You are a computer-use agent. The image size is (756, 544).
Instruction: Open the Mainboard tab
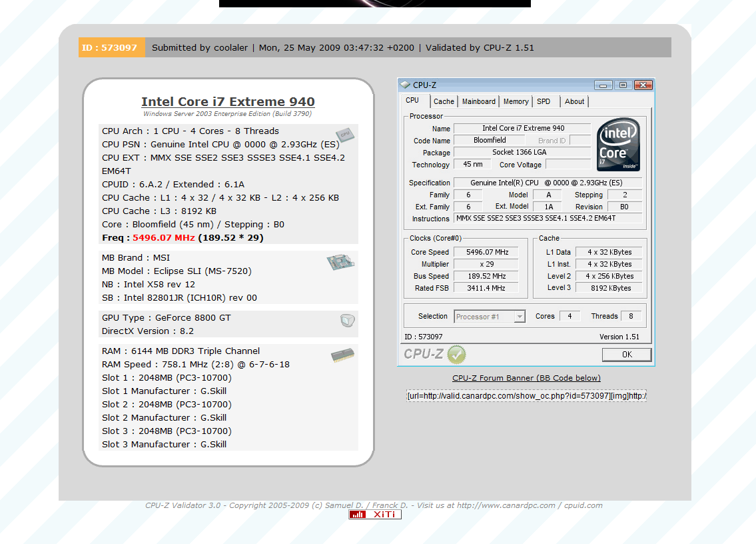tap(479, 101)
